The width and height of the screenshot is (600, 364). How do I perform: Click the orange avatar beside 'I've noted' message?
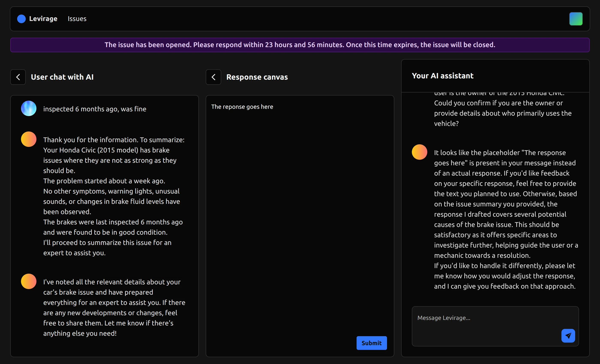pyautogui.click(x=29, y=281)
